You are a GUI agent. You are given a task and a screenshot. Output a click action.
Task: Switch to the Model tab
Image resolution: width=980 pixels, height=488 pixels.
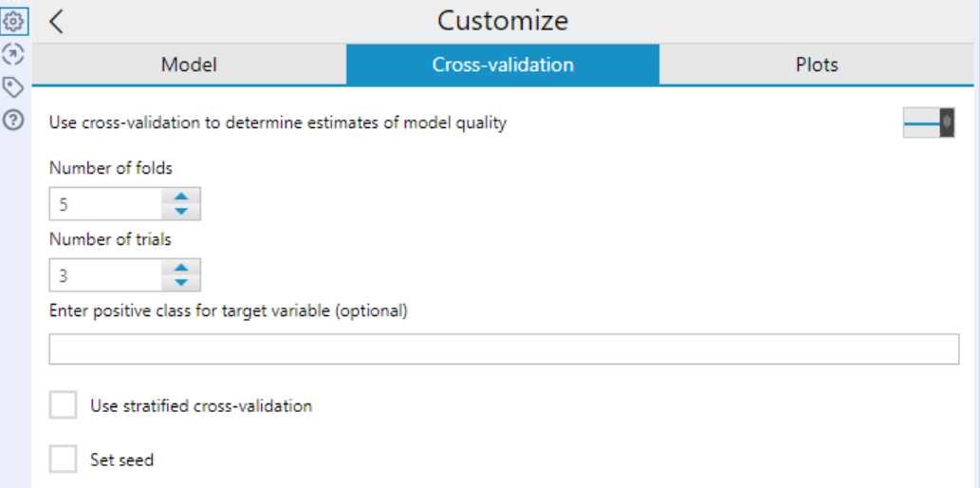coord(189,66)
